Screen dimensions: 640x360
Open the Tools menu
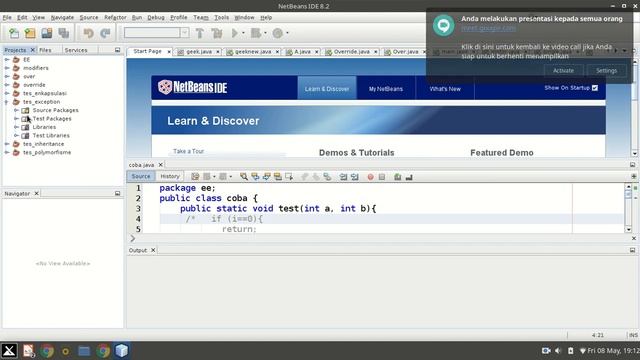(x=221, y=18)
